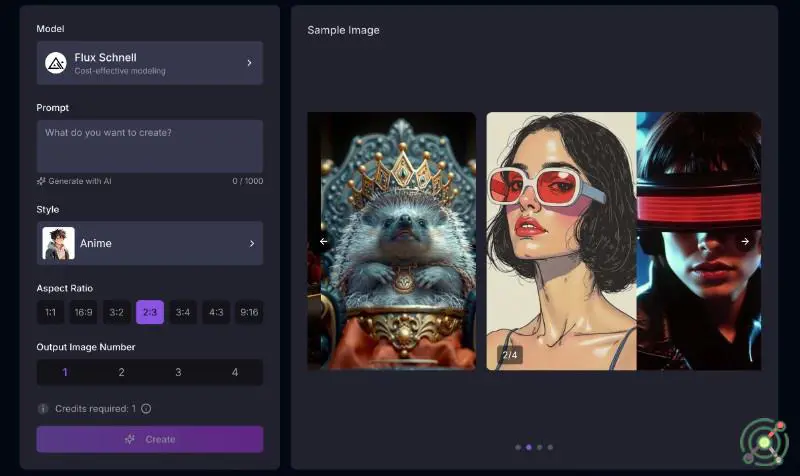800x476 pixels.
Task: Click the credits info icon after the number
Action: coord(146,408)
